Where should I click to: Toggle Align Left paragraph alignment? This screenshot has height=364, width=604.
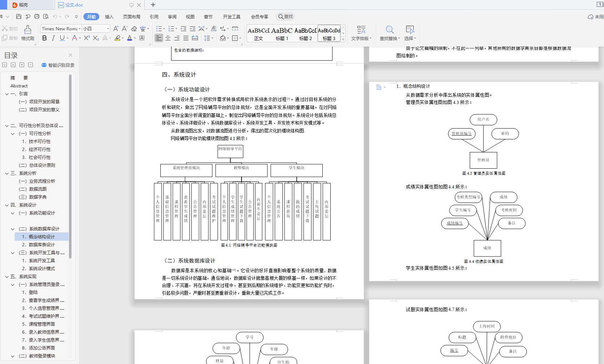159,38
